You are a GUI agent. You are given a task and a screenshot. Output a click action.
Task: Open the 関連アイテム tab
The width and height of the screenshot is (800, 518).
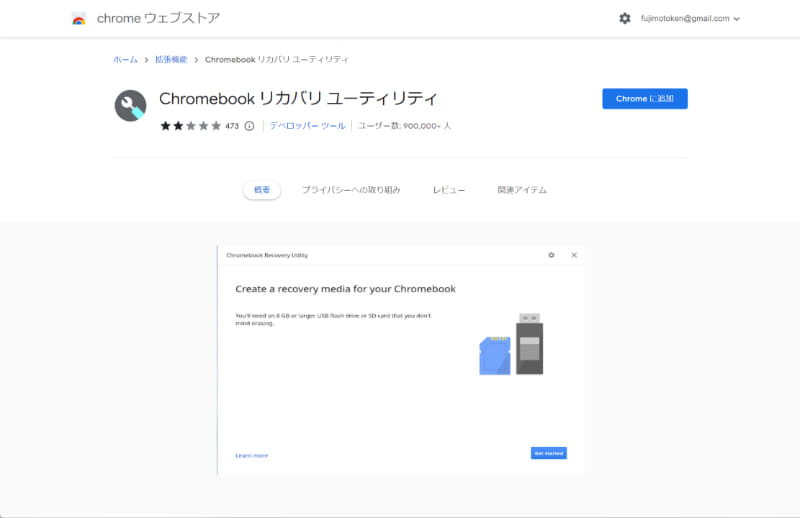coord(522,190)
